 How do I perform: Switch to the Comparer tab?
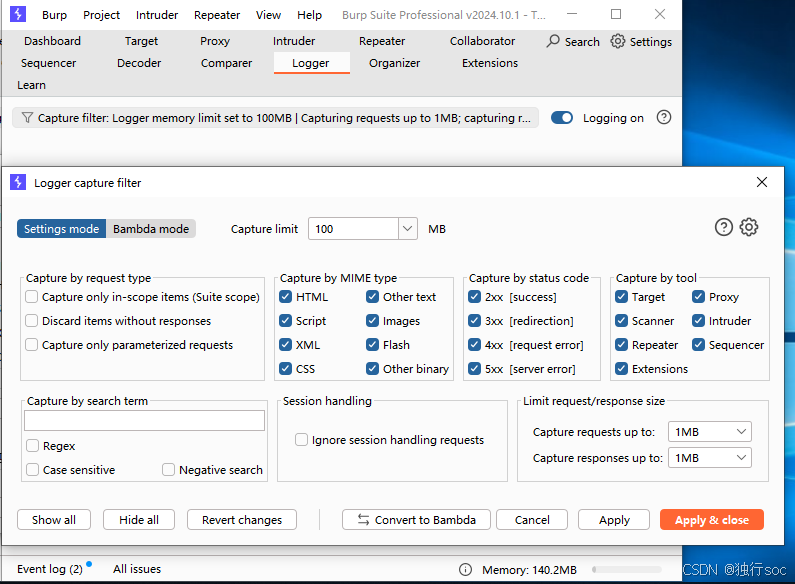click(x=226, y=63)
